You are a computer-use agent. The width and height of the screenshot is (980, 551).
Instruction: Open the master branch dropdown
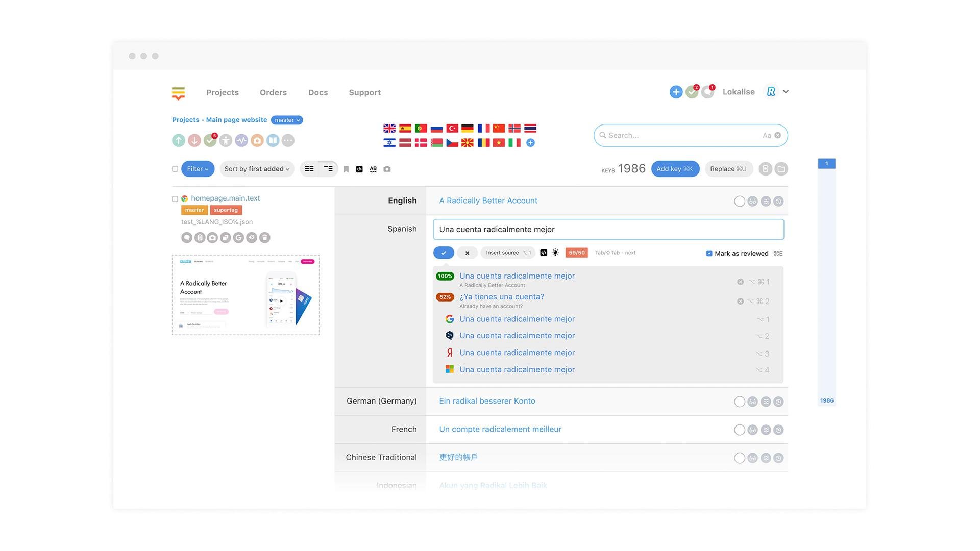tap(287, 120)
